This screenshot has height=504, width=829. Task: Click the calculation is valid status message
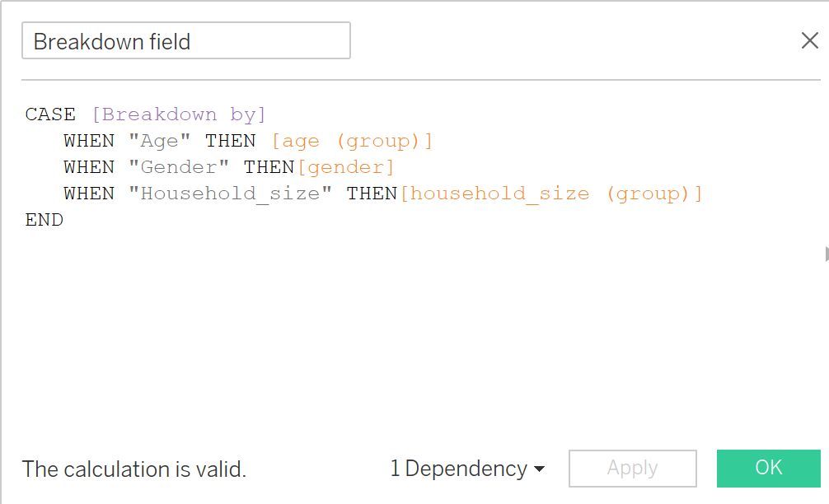tap(134, 469)
